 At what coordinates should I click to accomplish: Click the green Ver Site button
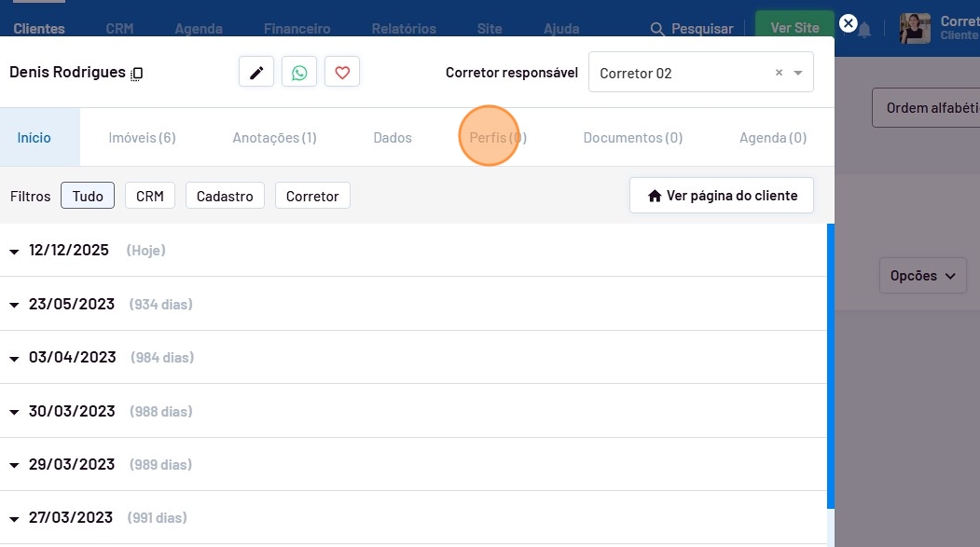[794, 28]
